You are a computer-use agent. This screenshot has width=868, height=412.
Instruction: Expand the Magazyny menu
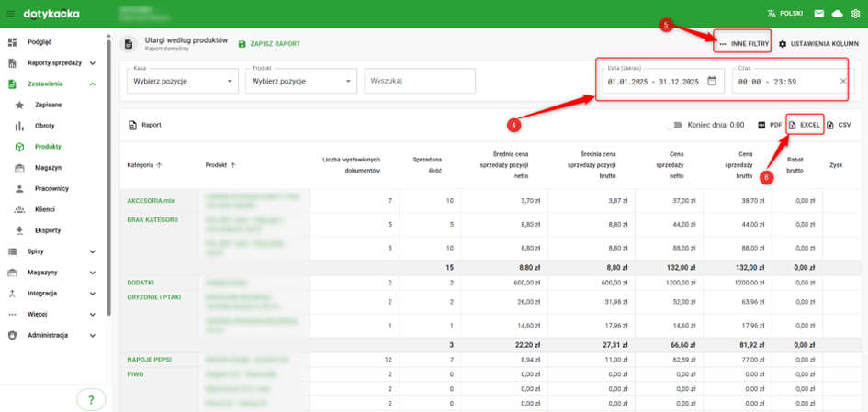[x=93, y=273]
